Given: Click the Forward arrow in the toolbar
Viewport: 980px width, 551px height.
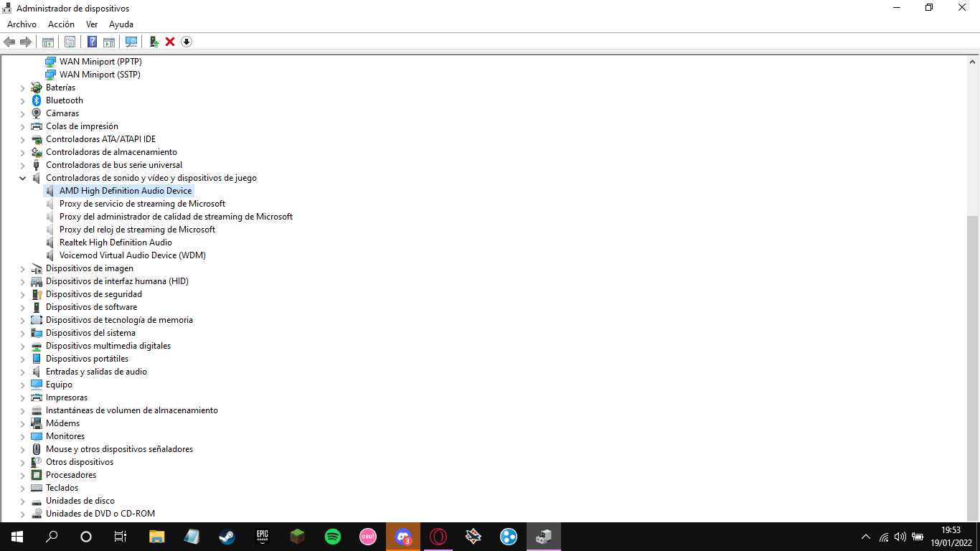Looking at the screenshot, I should [26, 42].
